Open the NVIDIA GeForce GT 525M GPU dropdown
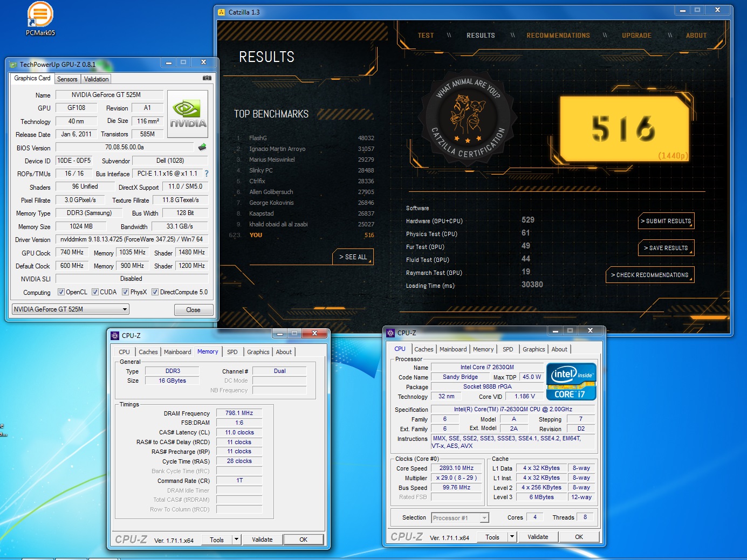The width and height of the screenshot is (747, 560). pyautogui.click(x=71, y=309)
